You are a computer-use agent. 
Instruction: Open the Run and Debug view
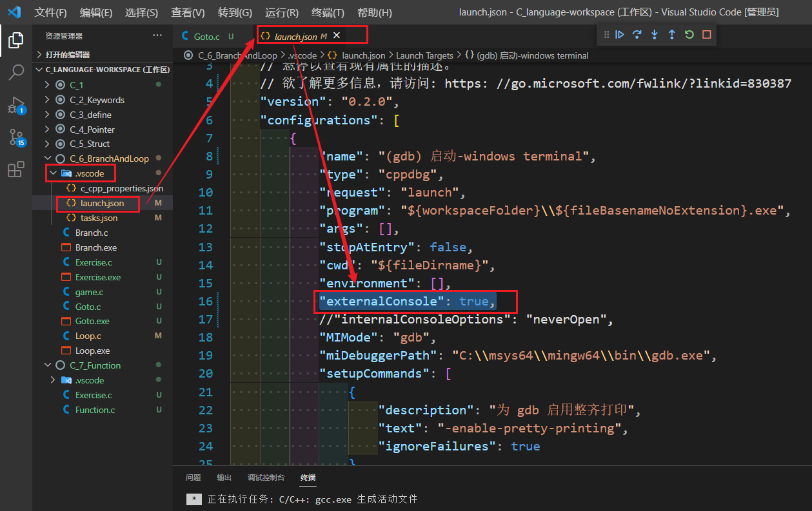tap(16, 104)
